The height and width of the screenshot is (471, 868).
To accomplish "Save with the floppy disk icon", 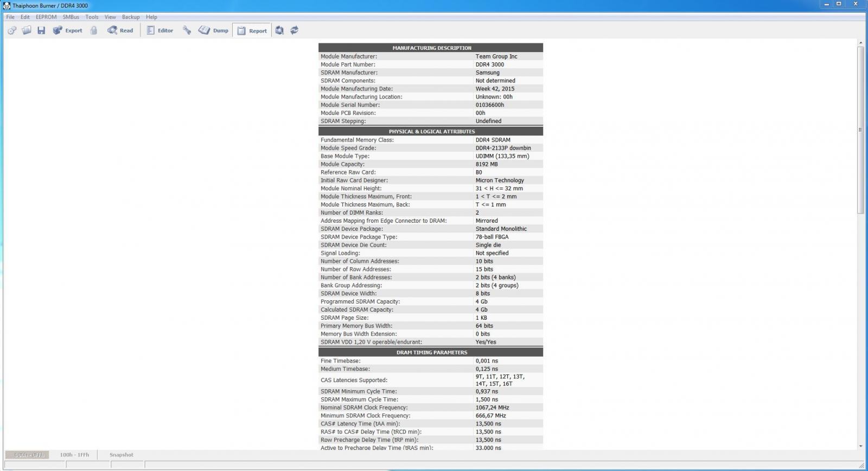I will point(41,30).
